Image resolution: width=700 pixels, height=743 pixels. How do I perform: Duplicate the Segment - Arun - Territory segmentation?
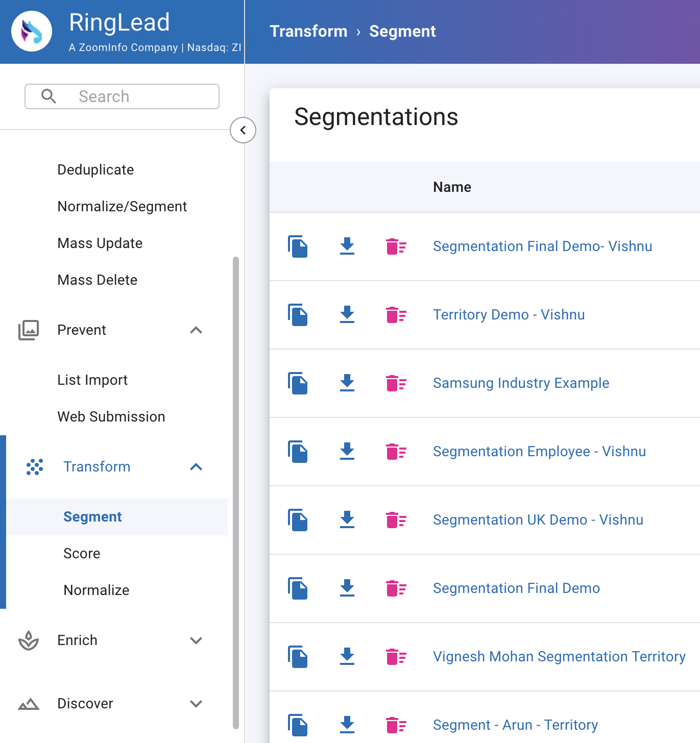(298, 725)
